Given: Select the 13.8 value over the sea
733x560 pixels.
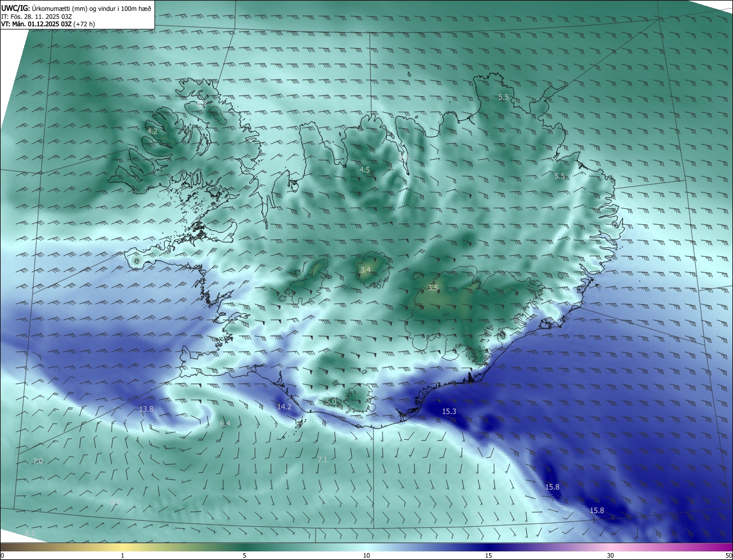Looking at the screenshot, I should tap(147, 409).
